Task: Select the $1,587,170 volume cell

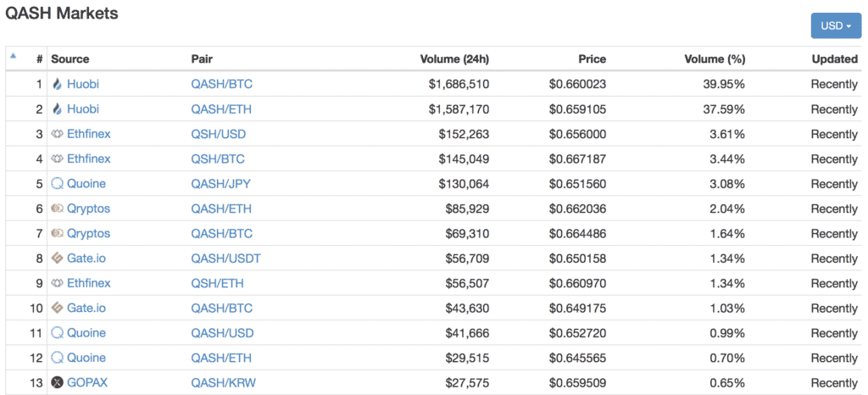Action: tap(459, 109)
